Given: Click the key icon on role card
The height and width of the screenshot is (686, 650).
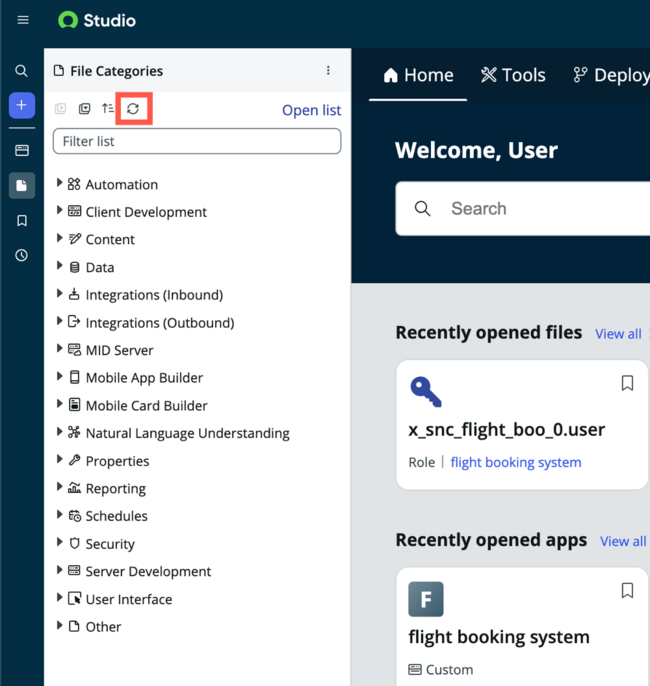Looking at the screenshot, I should 426,392.
